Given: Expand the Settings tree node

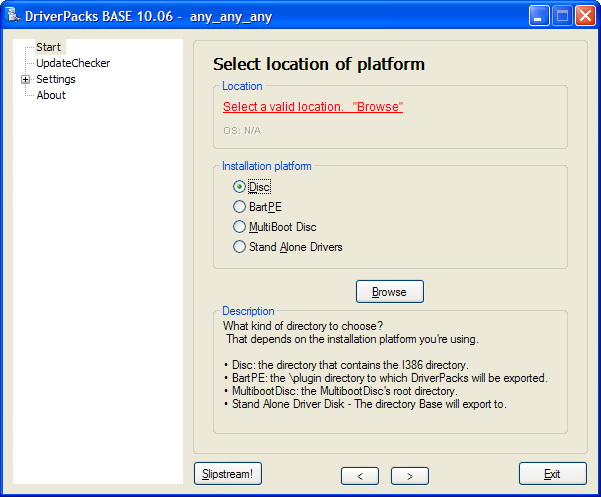Looking at the screenshot, I should [x=25, y=80].
